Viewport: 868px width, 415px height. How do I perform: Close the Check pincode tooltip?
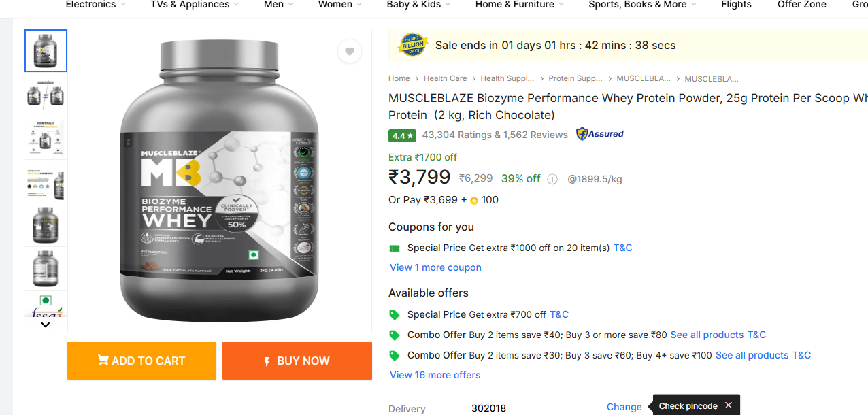point(729,405)
